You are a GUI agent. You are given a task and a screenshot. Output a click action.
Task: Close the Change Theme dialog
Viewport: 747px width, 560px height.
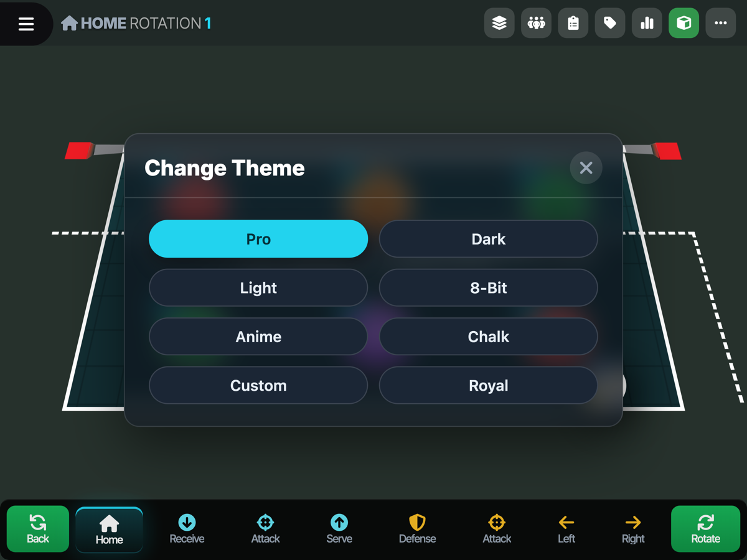pyautogui.click(x=586, y=167)
